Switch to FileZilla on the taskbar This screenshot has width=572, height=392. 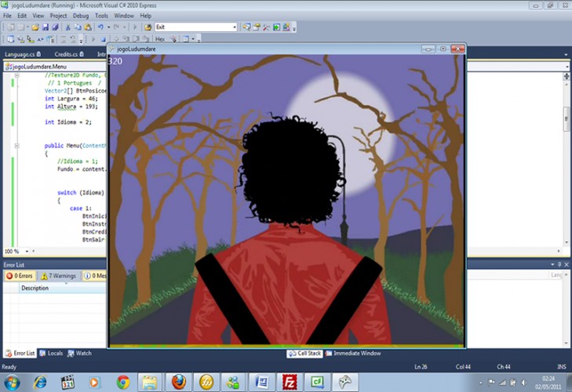(x=290, y=382)
